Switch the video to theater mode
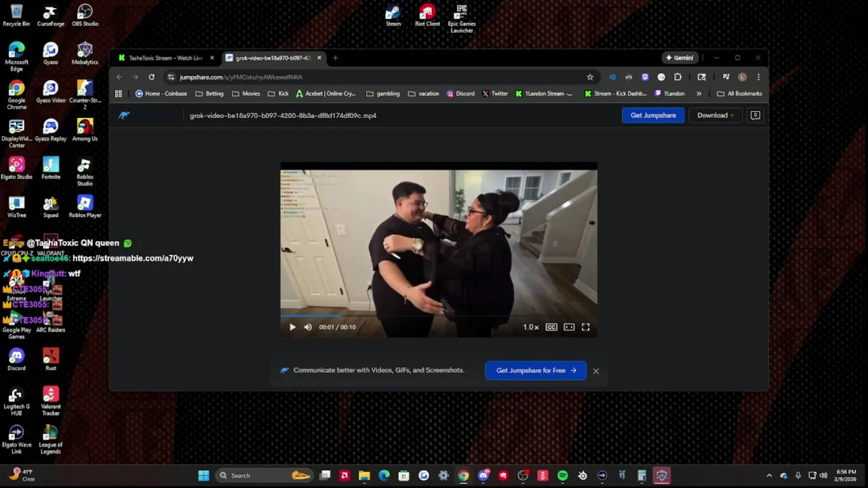The height and width of the screenshot is (488, 868). tap(569, 327)
